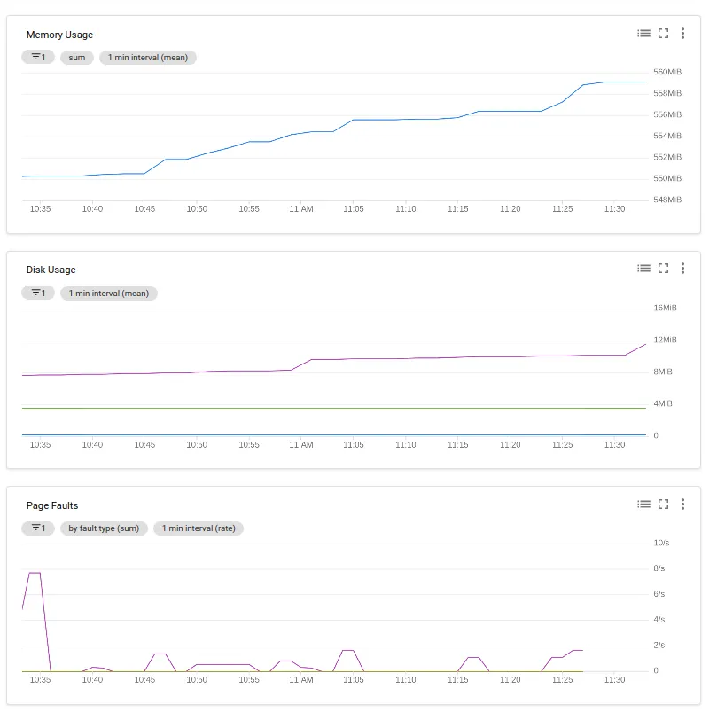Click the 'sum' aggregation chip
Image resolution: width=717 pixels, height=728 pixels.
tap(77, 58)
